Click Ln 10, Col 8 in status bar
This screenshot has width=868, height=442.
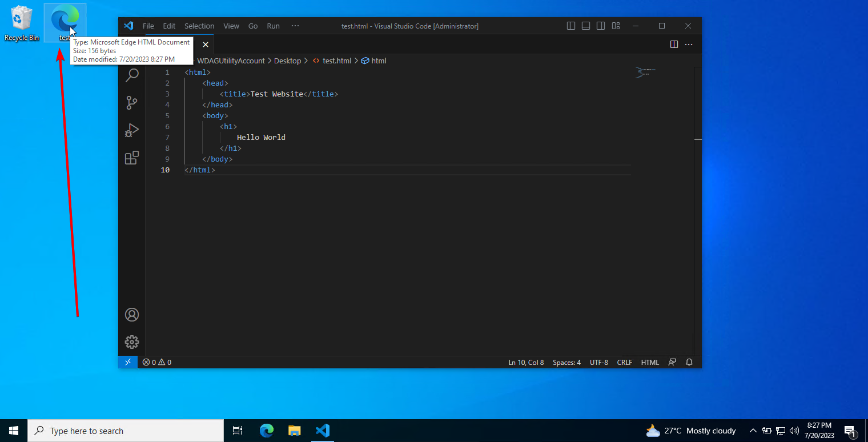526,362
